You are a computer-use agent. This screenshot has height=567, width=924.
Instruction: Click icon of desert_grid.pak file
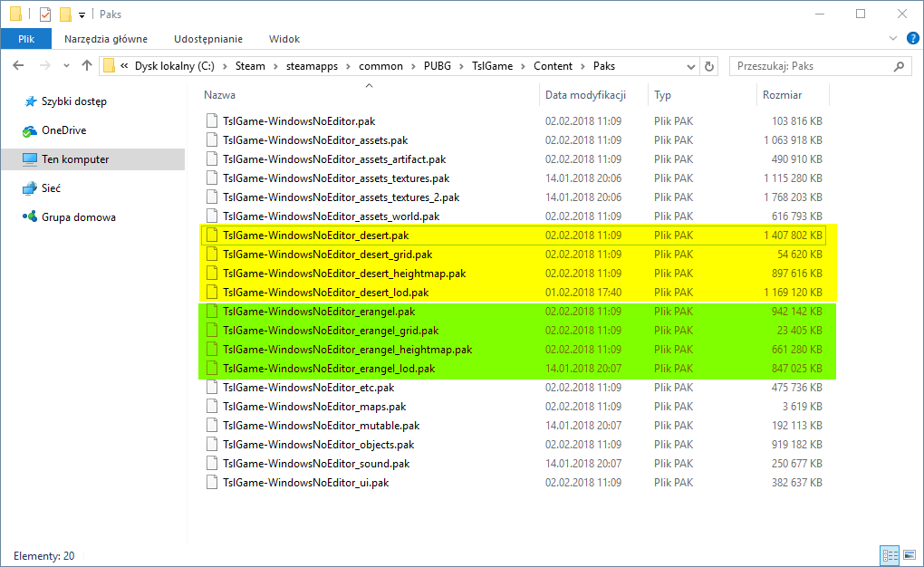pos(212,254)
